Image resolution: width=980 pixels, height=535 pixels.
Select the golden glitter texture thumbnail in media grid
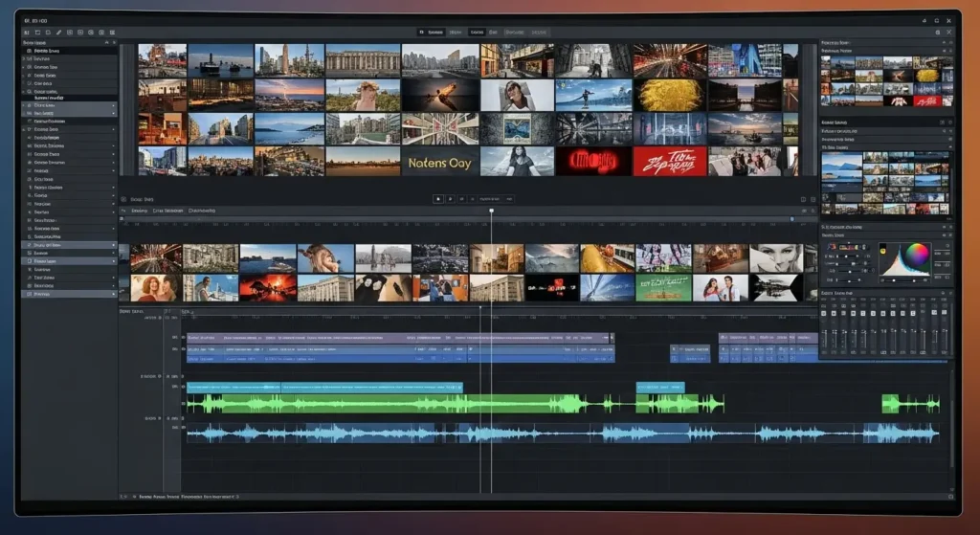(669, 95)
